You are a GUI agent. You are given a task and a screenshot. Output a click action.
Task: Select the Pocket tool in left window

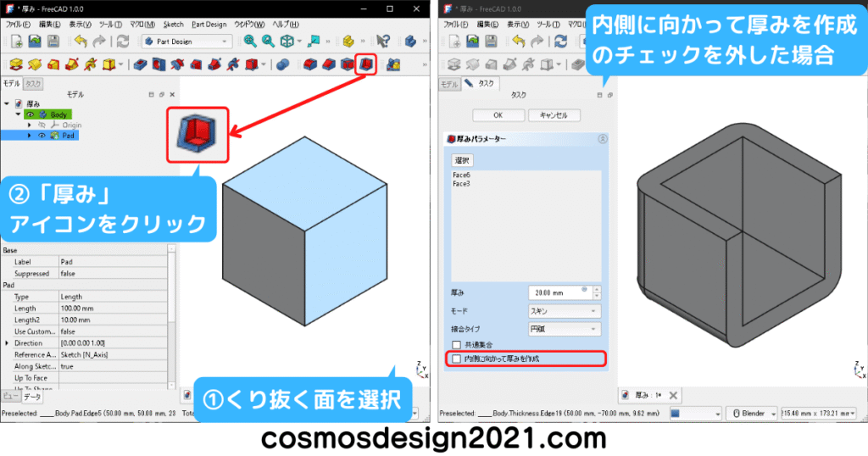[141, 64]
